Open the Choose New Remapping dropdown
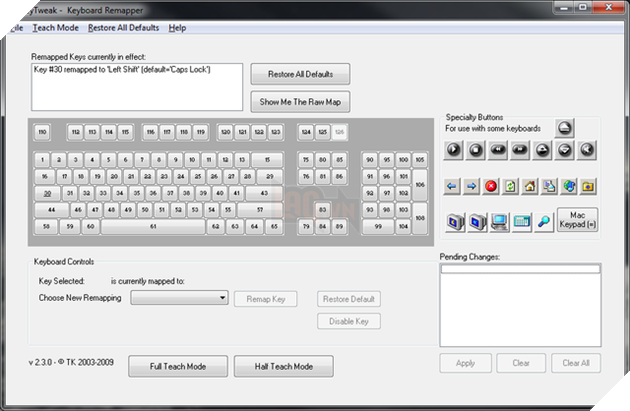The width and height of the screenshot is (630, 411). 180,298
